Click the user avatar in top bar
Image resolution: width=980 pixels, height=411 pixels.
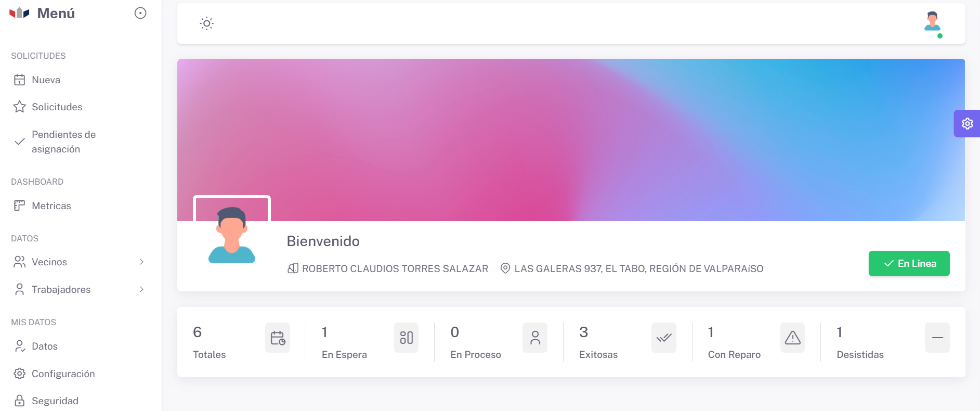point(932,22)
